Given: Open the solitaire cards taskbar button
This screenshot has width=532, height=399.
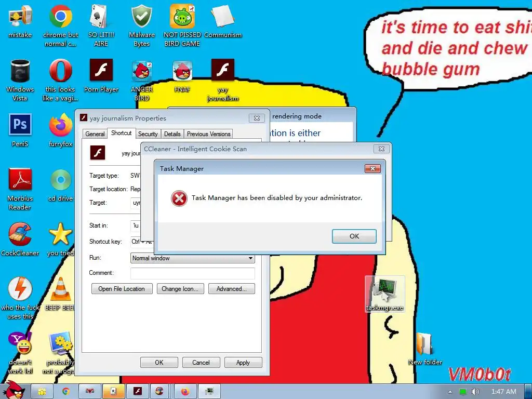Looking at the screenshot, I should (x=113, y=392).
